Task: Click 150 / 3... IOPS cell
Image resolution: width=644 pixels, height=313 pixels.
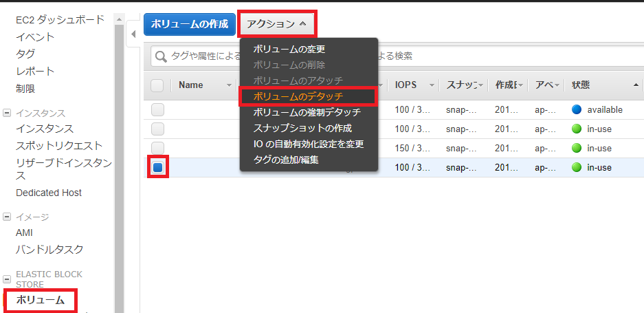Action: tap(413, 148)
